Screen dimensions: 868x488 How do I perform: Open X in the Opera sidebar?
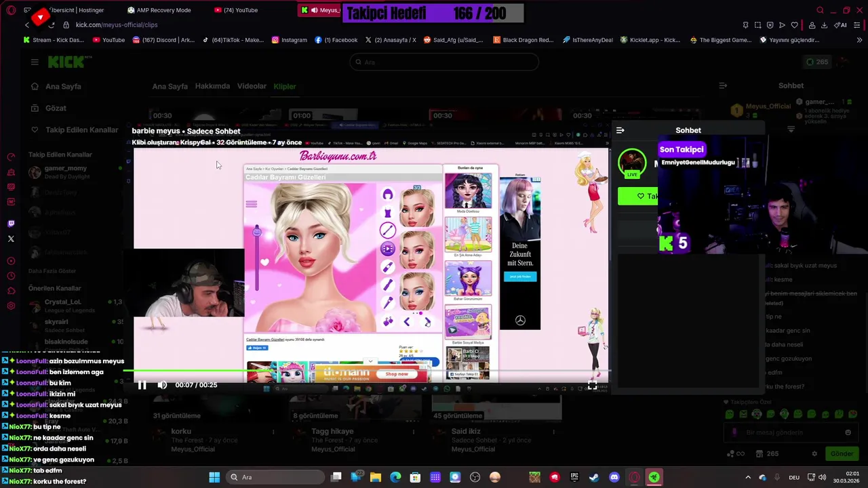pos(11,239)
